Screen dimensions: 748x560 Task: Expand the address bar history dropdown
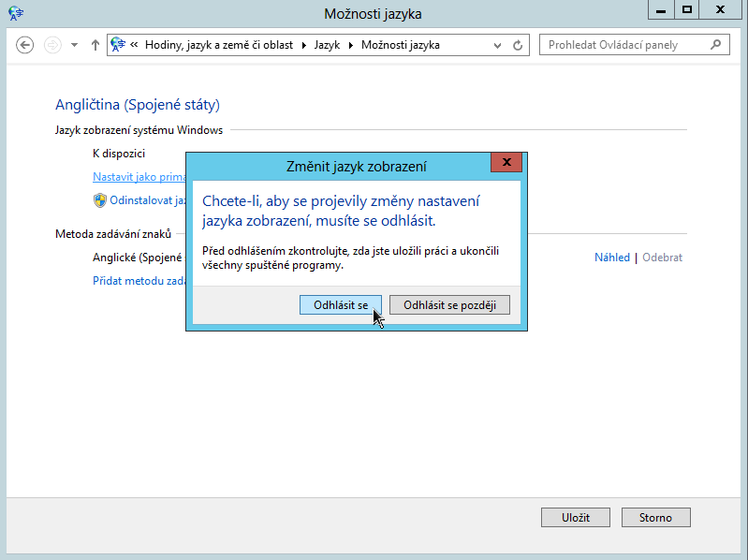point(499,45)
